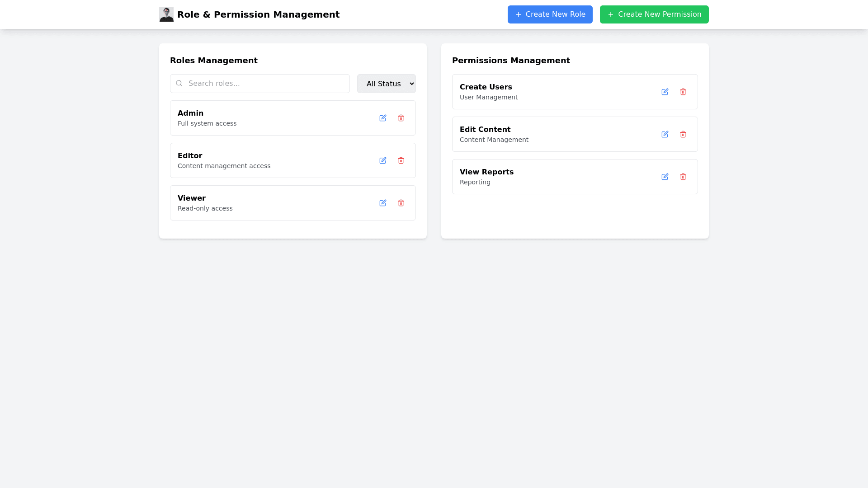Click the Create New Role button

pos(550,14)
